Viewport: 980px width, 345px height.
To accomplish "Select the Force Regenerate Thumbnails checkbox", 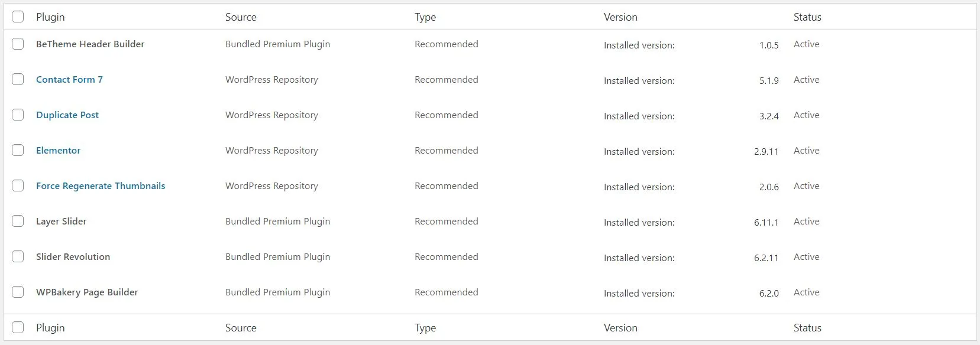I will click(18, 185).
